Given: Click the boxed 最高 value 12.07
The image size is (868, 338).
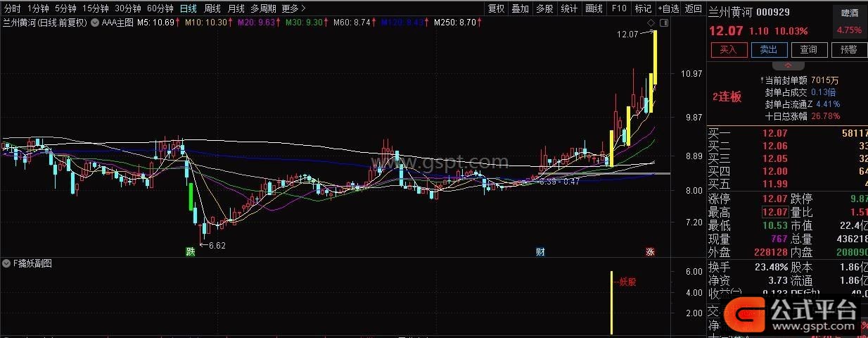Looking at the screenshot, I should [x=776, y=212].
